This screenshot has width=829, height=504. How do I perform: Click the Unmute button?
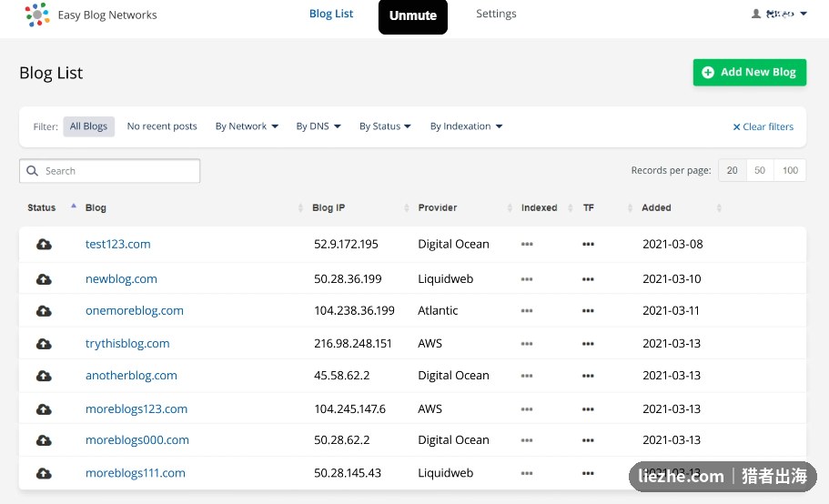pyautogui.click(x=413, y=16)
